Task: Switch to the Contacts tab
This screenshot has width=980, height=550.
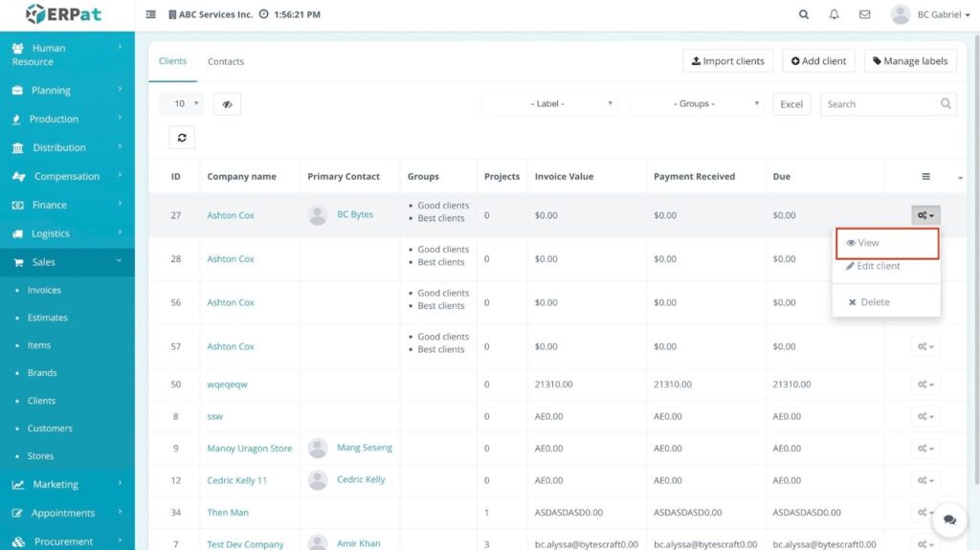Action: 226,61
